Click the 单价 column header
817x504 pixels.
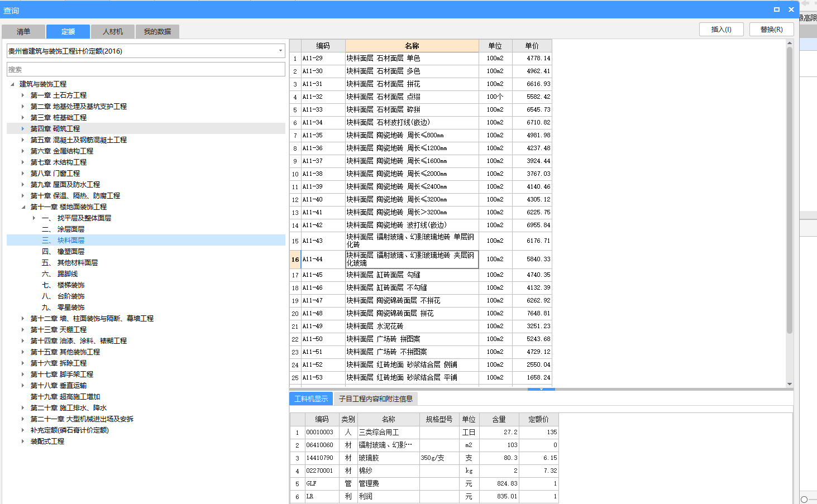[532, 46]
